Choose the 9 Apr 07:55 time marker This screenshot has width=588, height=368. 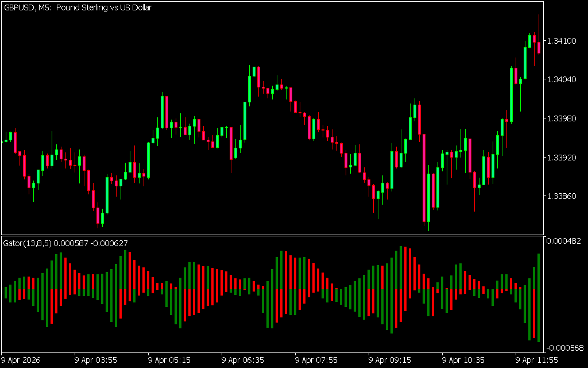(x=316, y=361)
